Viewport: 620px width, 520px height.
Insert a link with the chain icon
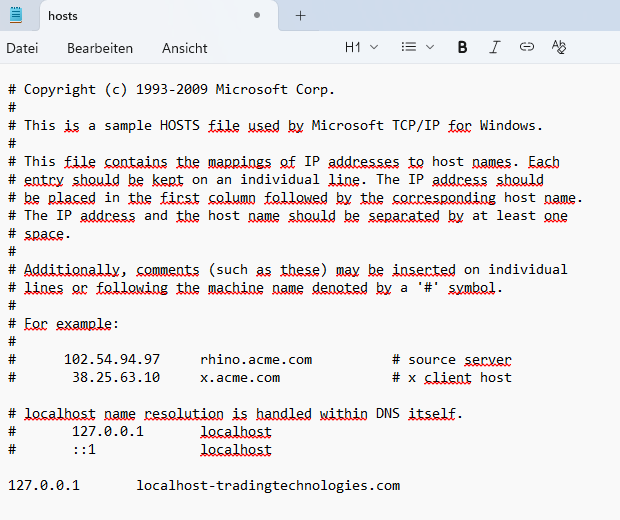click(x=527, y=47)
